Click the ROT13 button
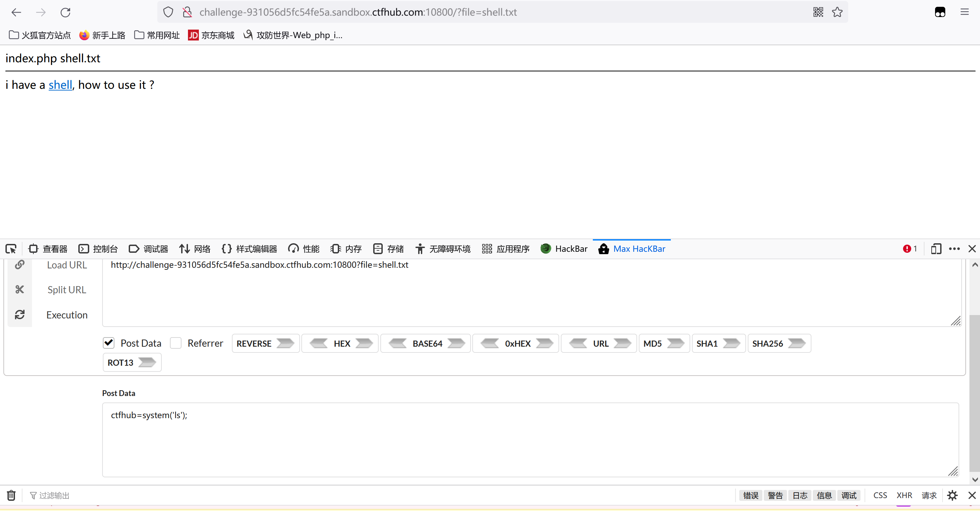The width and height of the screenshot is (980, 511). 132,362
